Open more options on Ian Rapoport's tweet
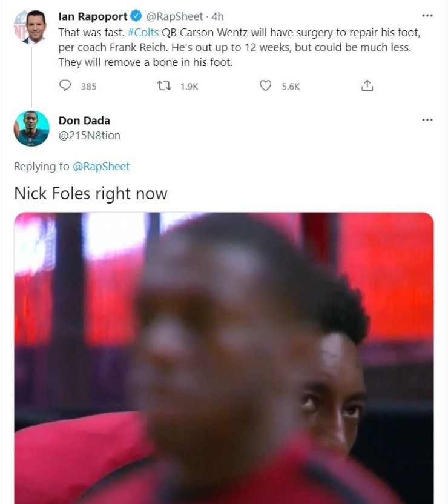 [427, 16]
